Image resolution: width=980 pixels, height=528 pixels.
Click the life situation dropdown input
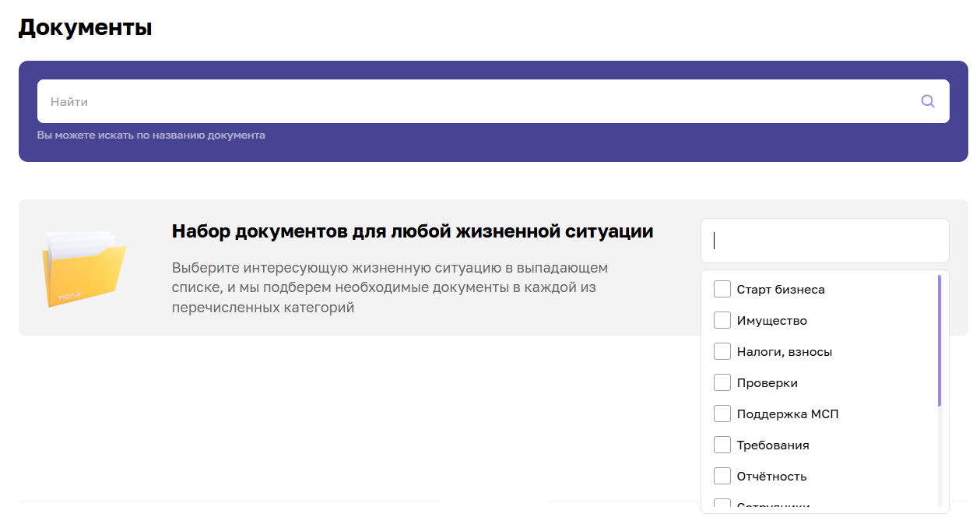[x=825, y=241]
